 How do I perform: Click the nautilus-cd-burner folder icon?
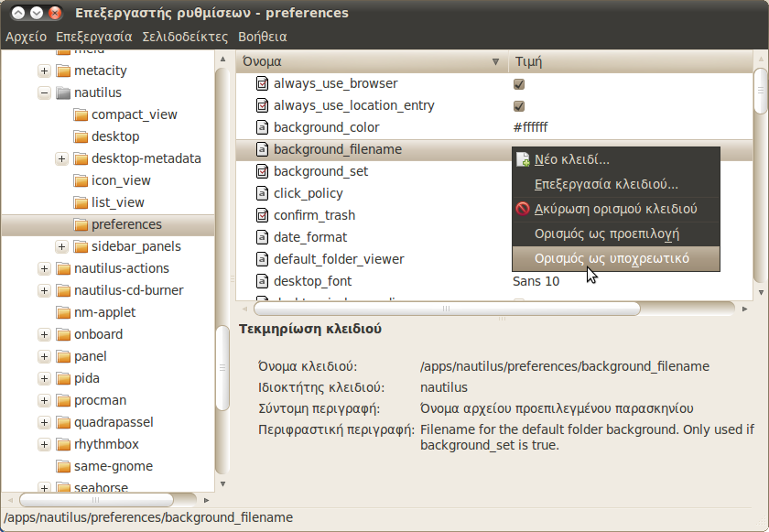click(63, 291)
